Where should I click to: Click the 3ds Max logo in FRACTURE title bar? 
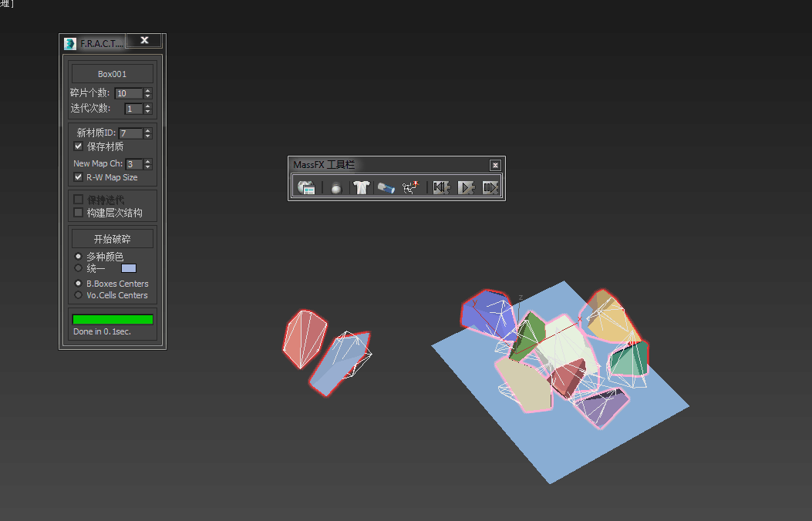click(70, 43)
